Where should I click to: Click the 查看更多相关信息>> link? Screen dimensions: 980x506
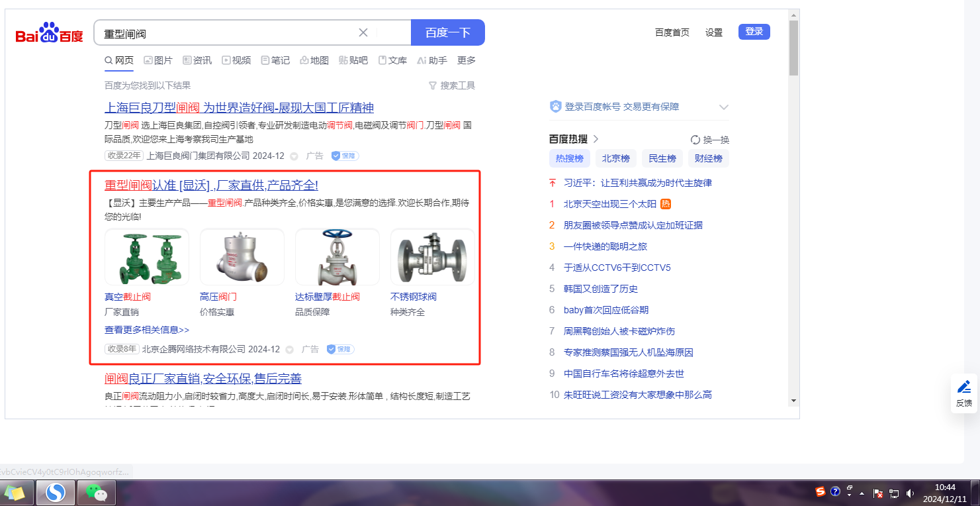click(x=147, y=330)
